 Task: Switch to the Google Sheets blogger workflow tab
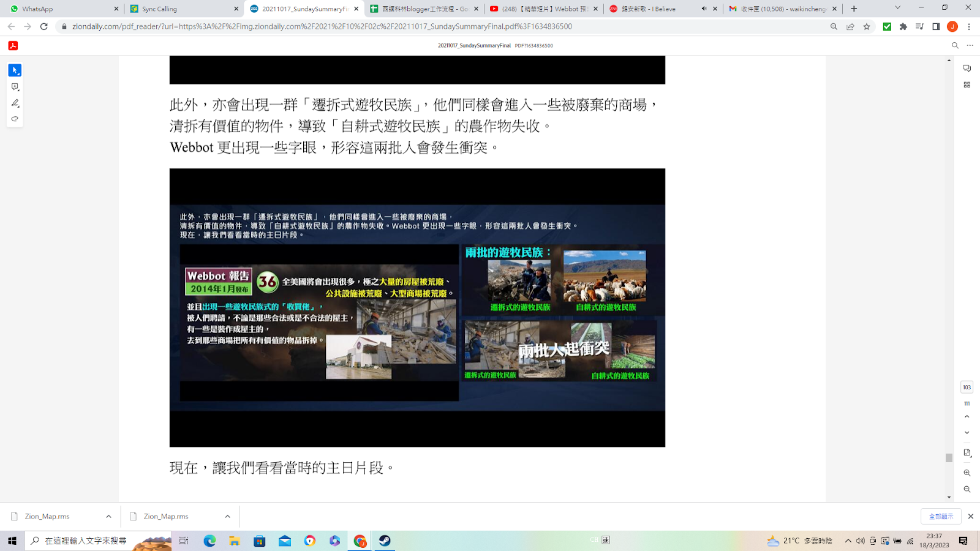pyautogui.click(x=423, y=9)
